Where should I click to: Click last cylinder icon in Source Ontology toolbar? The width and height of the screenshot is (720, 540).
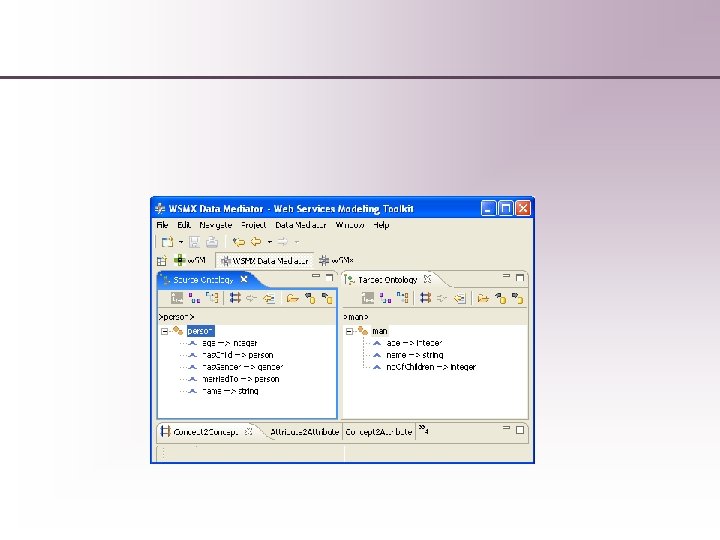tap(327, 298)
